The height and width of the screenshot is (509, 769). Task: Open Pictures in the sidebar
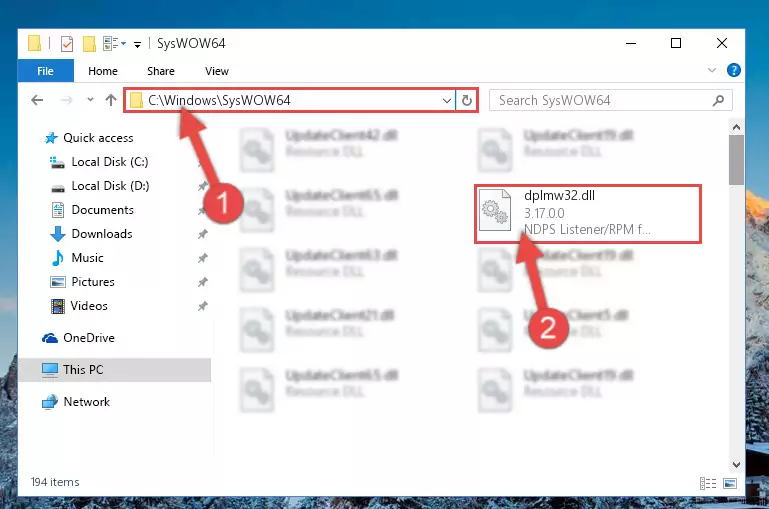tap(93, 282)
